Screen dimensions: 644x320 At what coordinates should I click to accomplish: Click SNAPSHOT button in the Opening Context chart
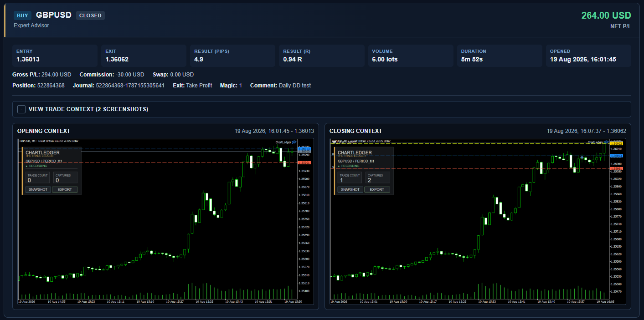pyautogui.click(x=38, y=189)
